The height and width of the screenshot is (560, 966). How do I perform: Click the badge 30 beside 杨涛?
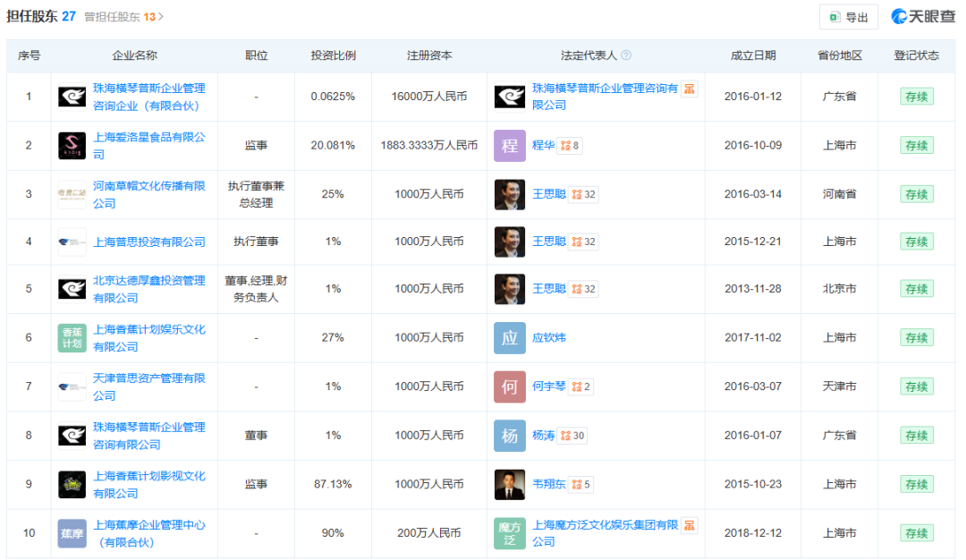[x=572, y=436]
